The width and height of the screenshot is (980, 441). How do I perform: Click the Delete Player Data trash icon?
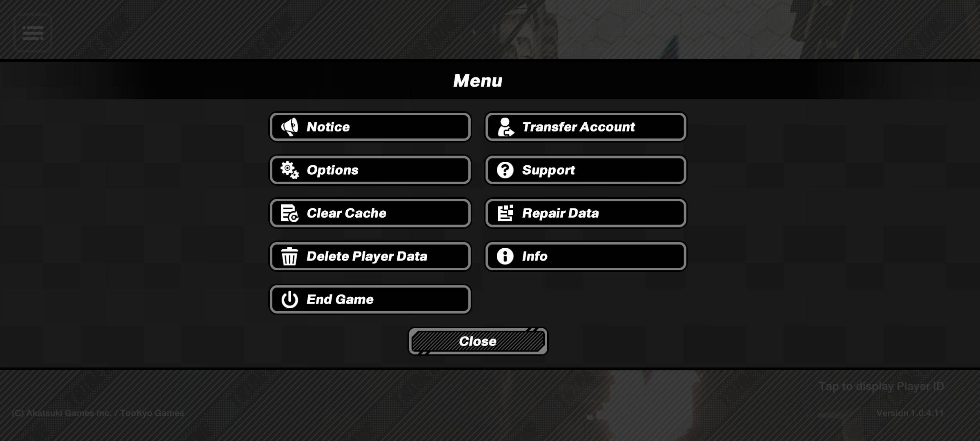coord(289,256)
